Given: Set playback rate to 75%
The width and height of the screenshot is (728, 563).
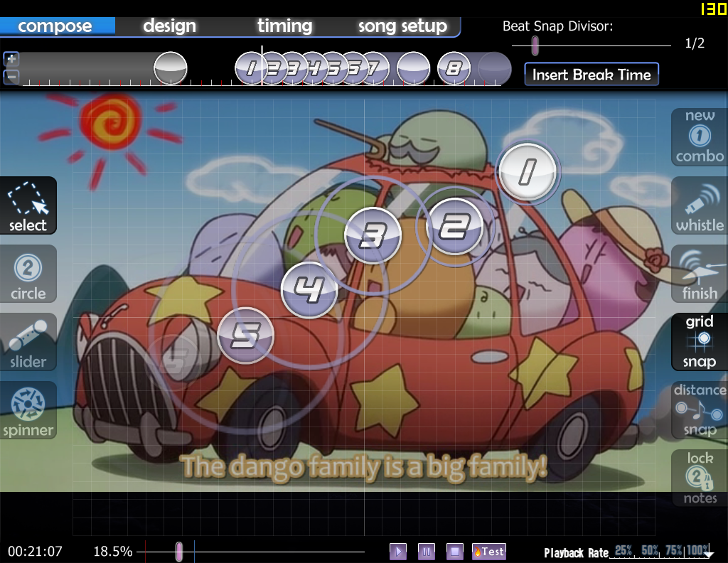Looking at the screenshot, I should [x=674, y=551].
